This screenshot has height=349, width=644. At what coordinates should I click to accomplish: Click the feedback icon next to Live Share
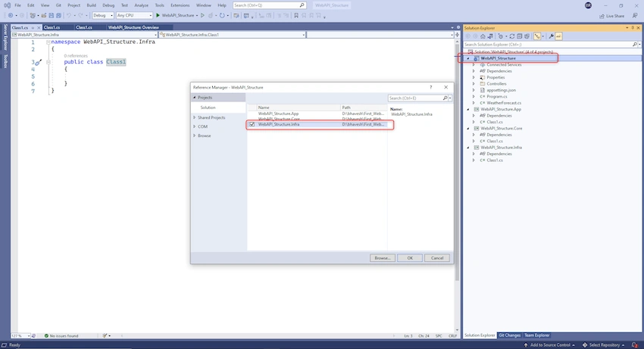[x=635, y=16]
